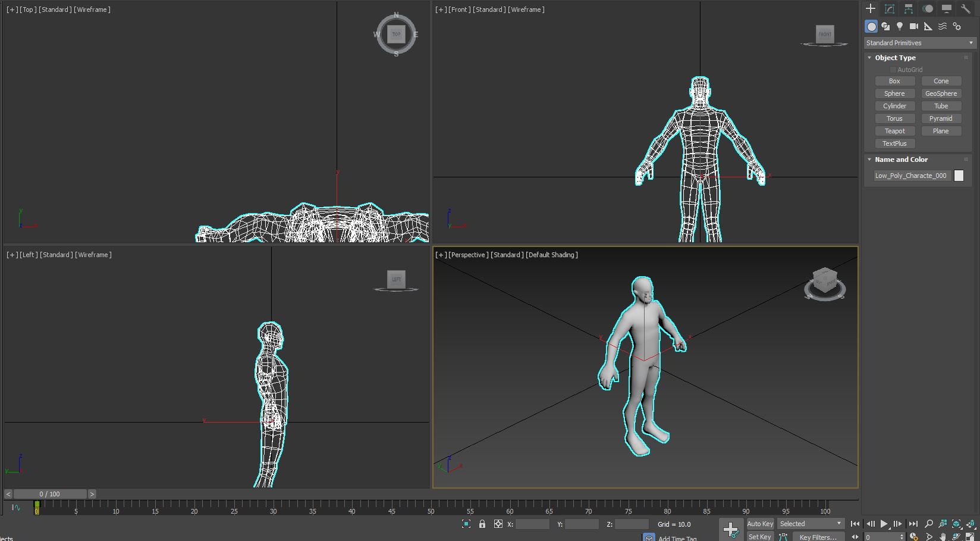Open the Selected key filter dropdown

coord(811,524)
